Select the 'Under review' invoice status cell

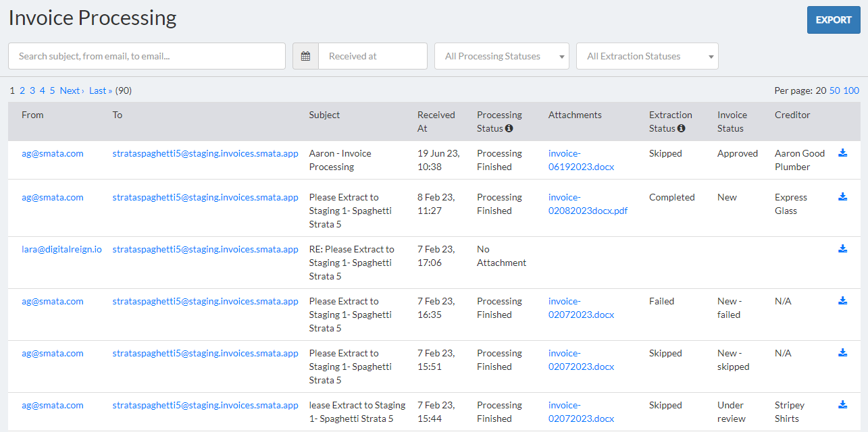(x=731, y=412)
